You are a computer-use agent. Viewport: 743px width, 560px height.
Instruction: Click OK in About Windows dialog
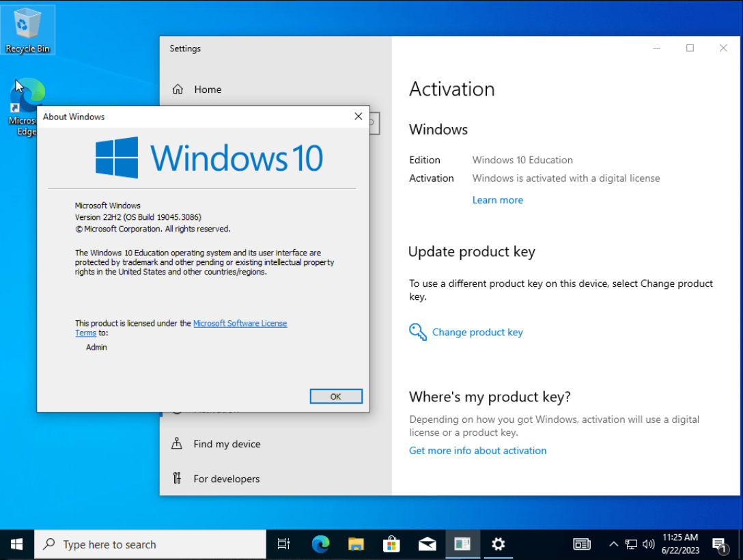pyautogui.click(x=335, y=397)
